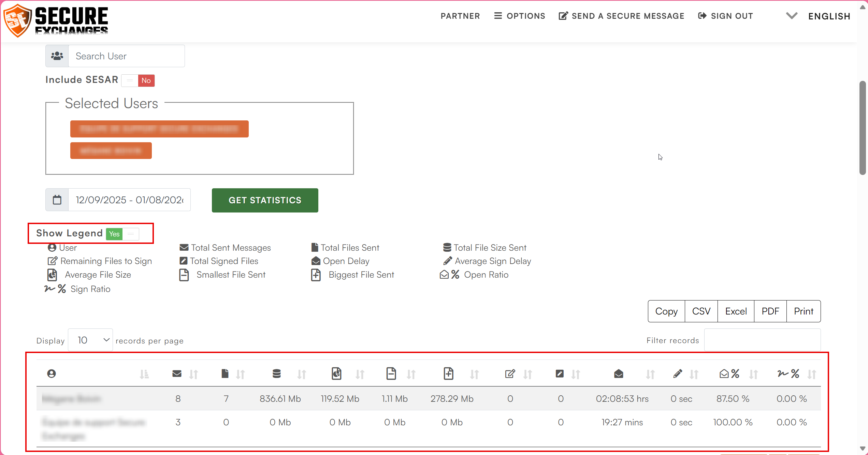Sort by Open Delay envelope column icon
This screenshot has width=868, height=455.
click(619, 374)
